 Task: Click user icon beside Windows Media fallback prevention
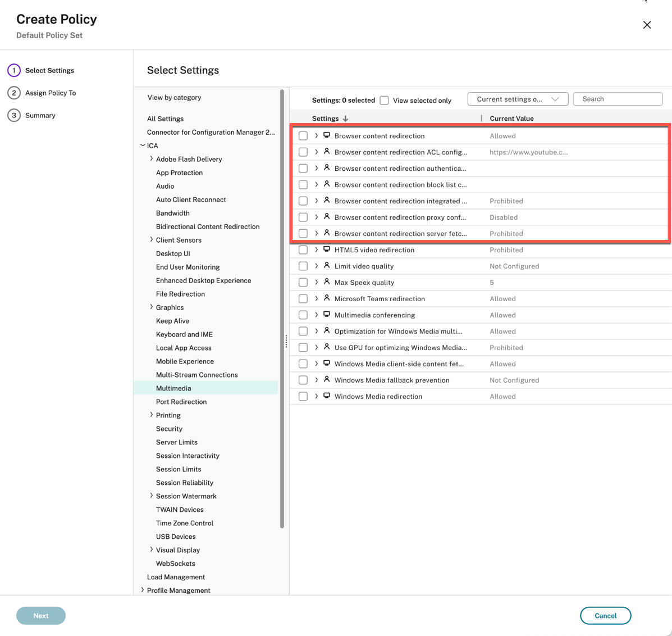[327, 380]
